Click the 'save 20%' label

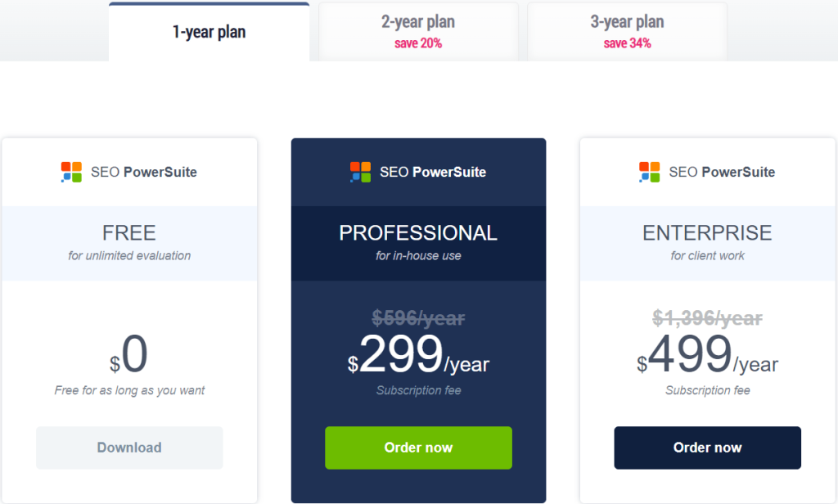point(418,43)
